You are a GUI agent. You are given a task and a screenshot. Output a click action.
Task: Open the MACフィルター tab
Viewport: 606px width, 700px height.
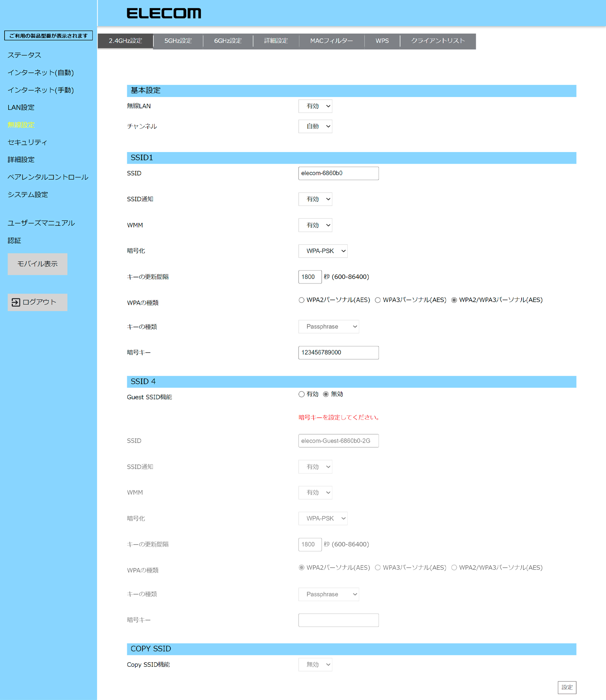pyautogui.click(x=331, y=41)
